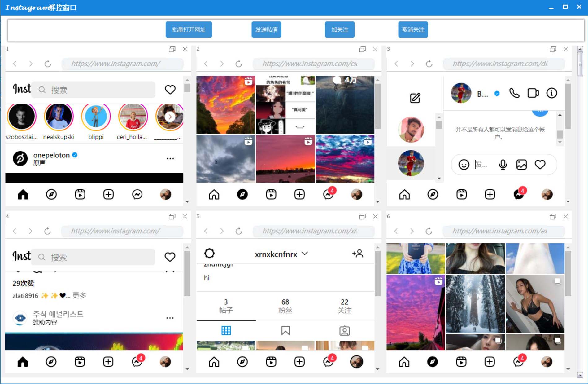Image resolution: width=588 pixels, height=384 pixels.
Task: Click the 批量打开网址 button
Action: click(189, 29)
